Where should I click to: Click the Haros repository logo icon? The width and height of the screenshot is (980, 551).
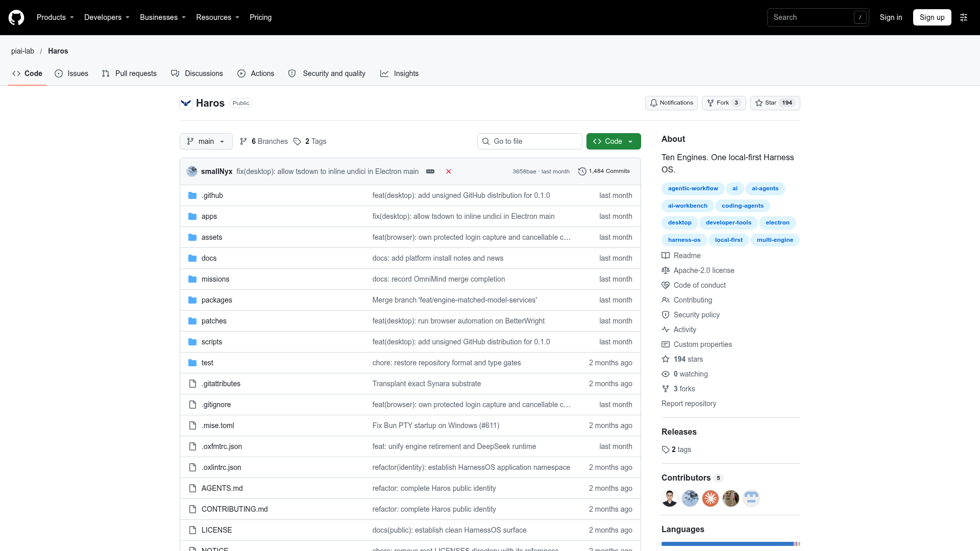point(186,103)
